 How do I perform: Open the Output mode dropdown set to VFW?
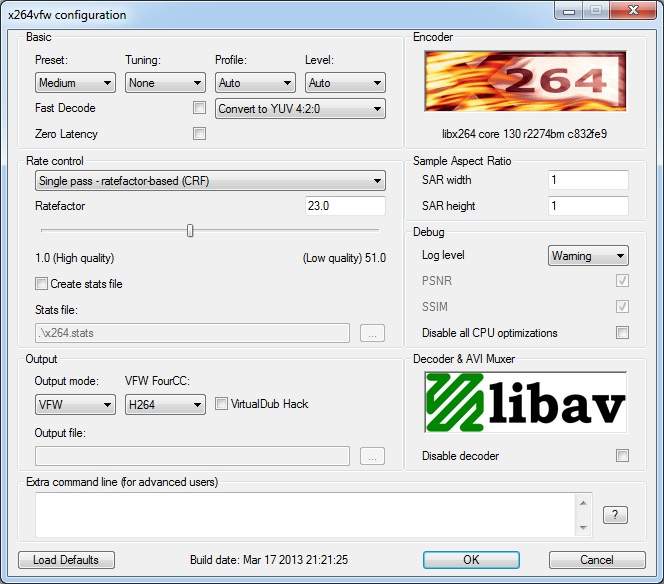[75, 404]
